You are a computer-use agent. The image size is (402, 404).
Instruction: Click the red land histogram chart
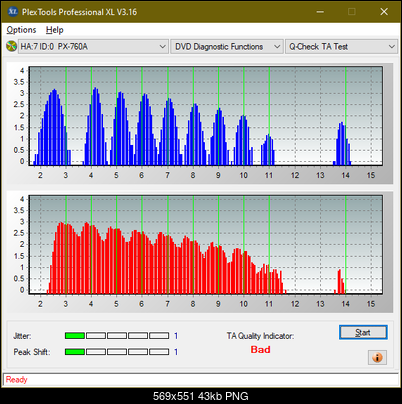[205, 245]
